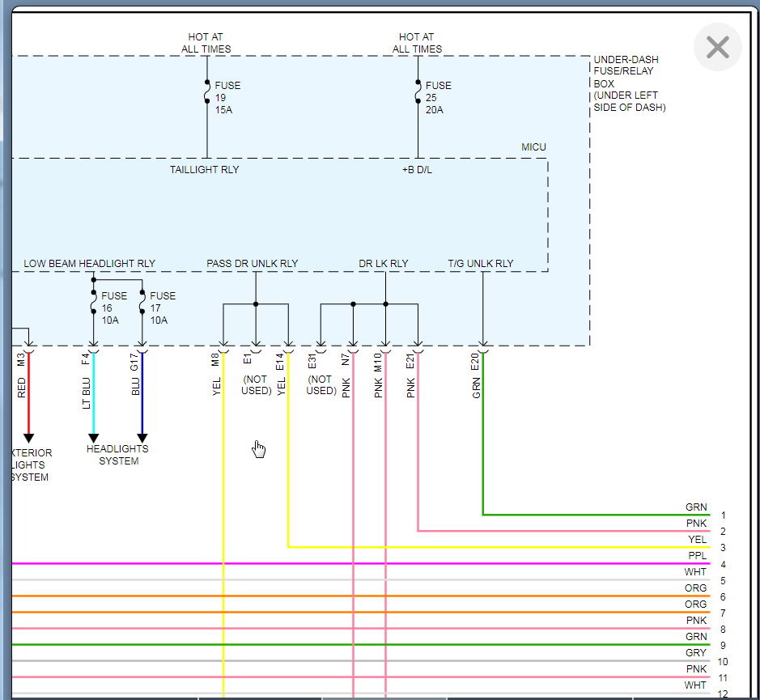This screenshot has height=700, width=760.
Task: Click the UNDER-DASH FUSE/RELAY BOX description text
Action: tap(630, 83)
